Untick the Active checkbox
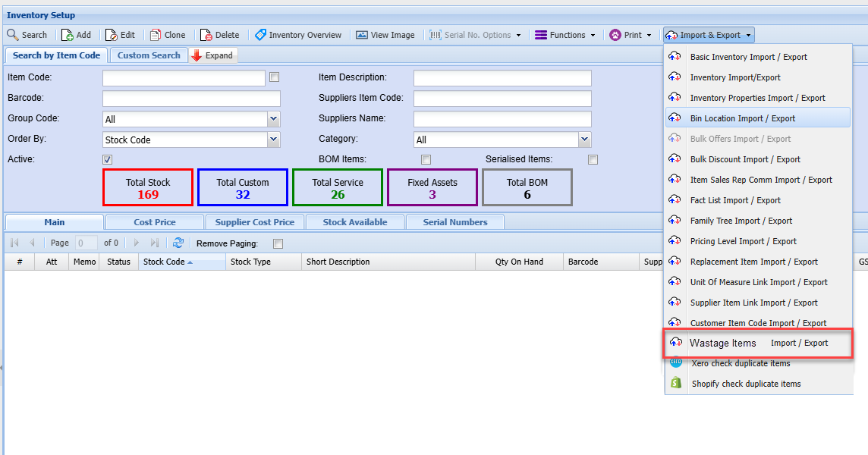This screenshot has width=868, height=455. [x=108, y=159]
